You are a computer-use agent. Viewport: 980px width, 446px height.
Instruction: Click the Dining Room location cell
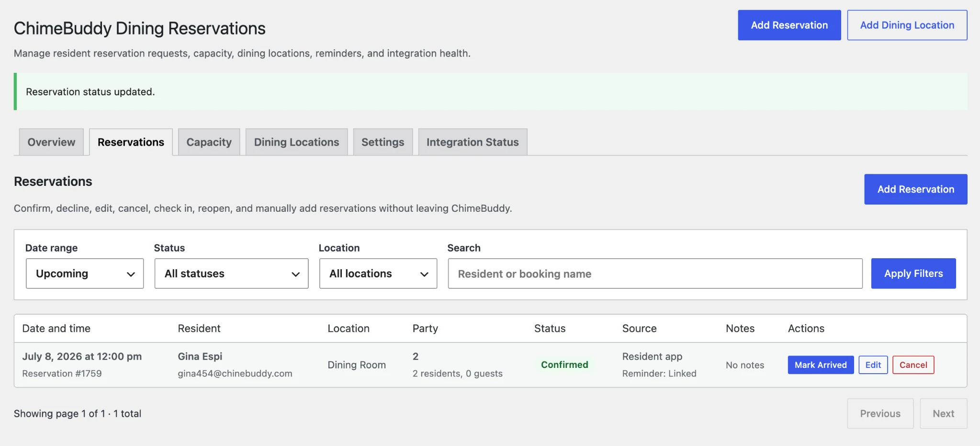click(x=357, y=365)
